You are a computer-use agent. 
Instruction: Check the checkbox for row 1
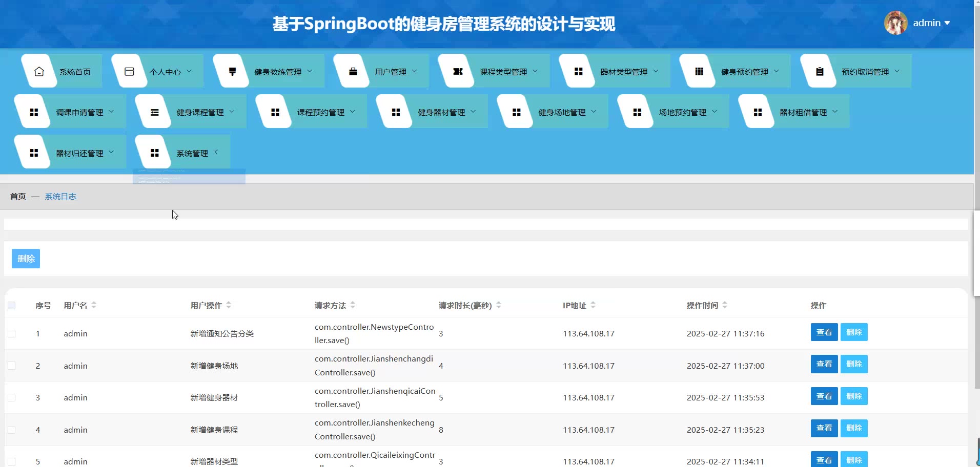[x=12, y=334]
